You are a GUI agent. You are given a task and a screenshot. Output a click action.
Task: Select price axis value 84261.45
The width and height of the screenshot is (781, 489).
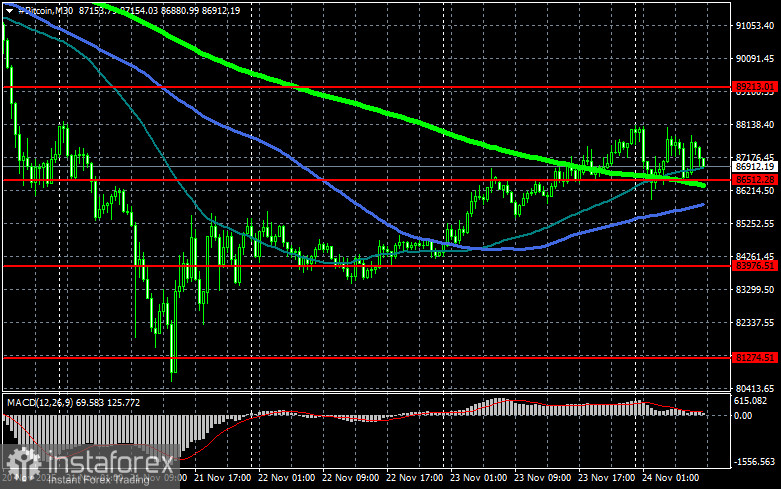[x=755, y=256]
